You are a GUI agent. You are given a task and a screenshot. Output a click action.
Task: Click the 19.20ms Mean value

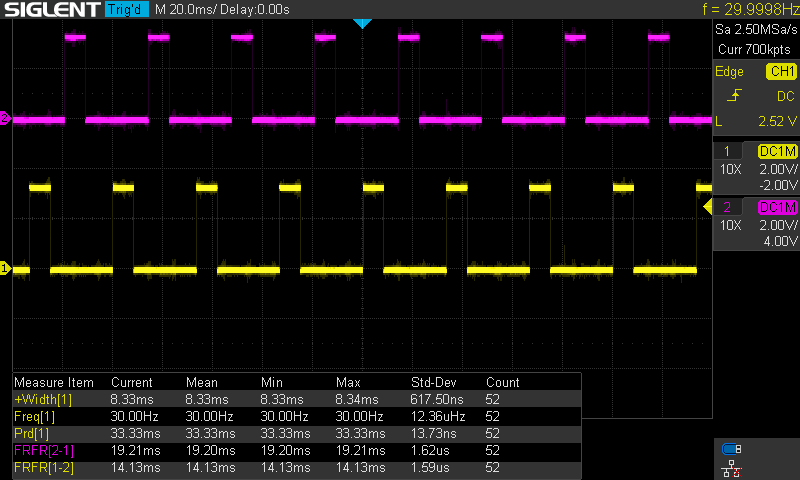coord(210,450)
